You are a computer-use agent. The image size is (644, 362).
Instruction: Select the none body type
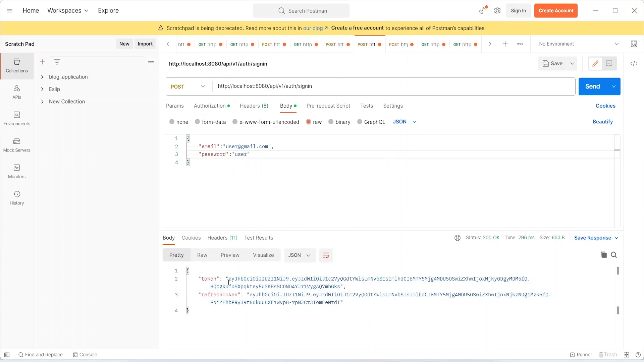172,122
